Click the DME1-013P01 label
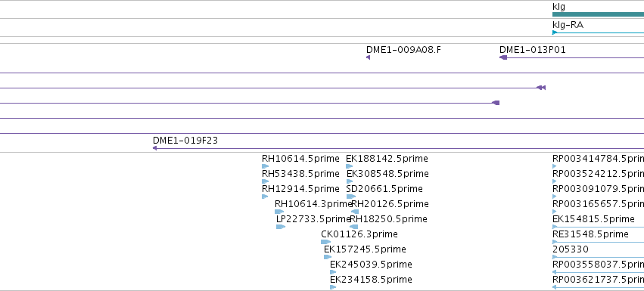This screenshot has width=644, height=291. tap(532, 50)
